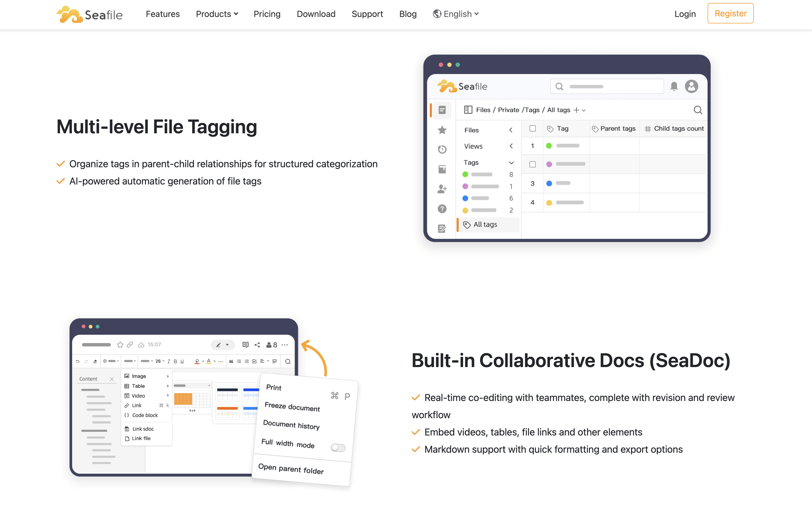Open the chevron dropdown after All tags breadcrumb
Viewport: 812px width, 509px height.
[x=584, y=110]
